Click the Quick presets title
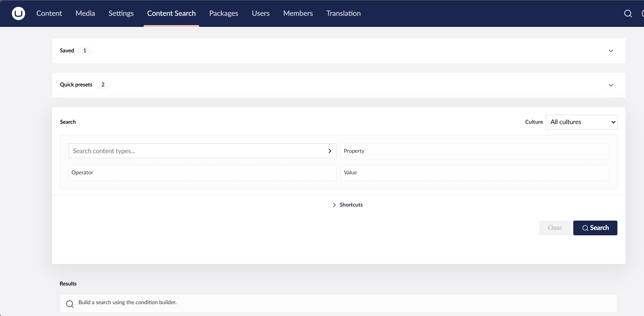The height and width of the screenshot is (316, 644). [76, 85]
